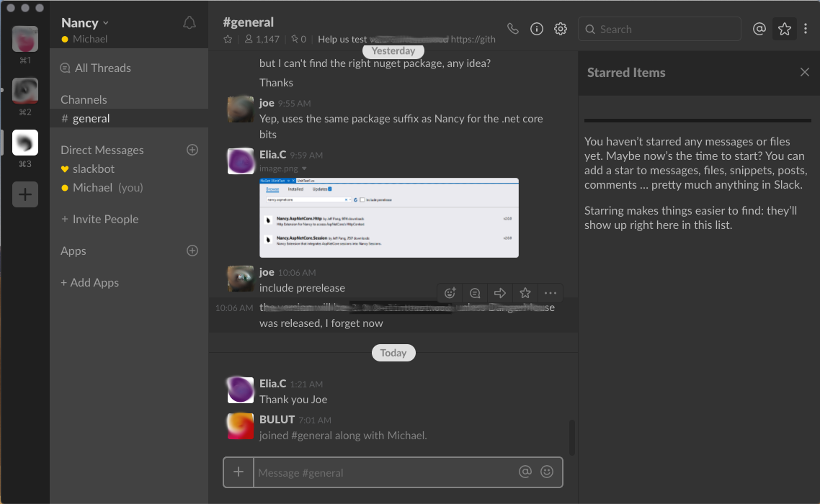Open Elia.C avatar on Thank you message
Image resolution: width=820 pixels, height=504 pixels.
pyautogui.click(x=241, y=390)
